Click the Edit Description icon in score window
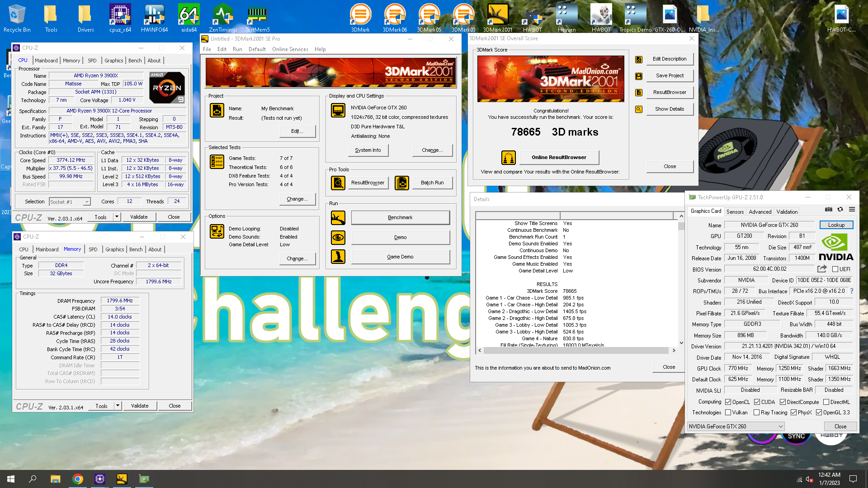Viewport: 868px width, 488px height. pos(639,59)
